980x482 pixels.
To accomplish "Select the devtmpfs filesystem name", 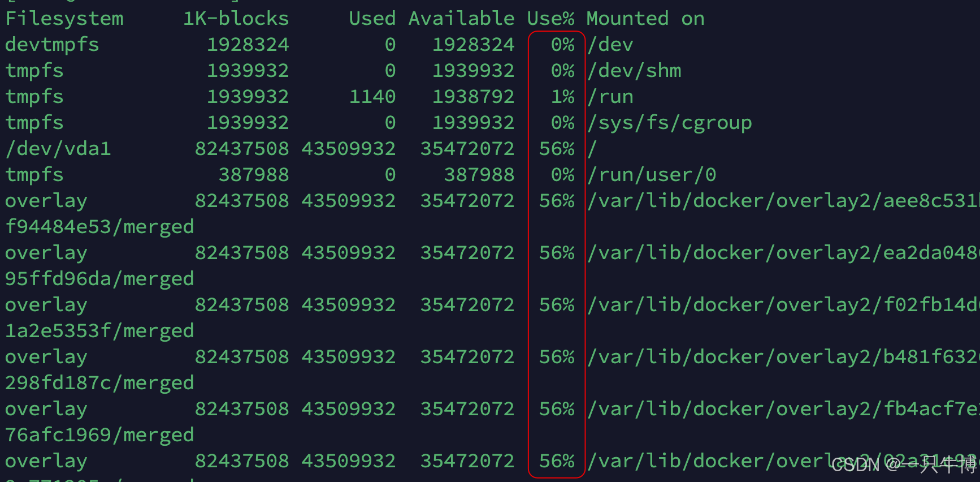I will point(52,45).
